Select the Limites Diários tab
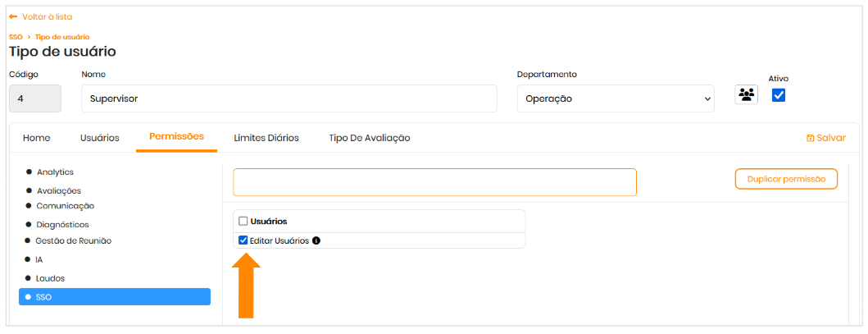The image size is (868, 334). click(x=266, y=138)
